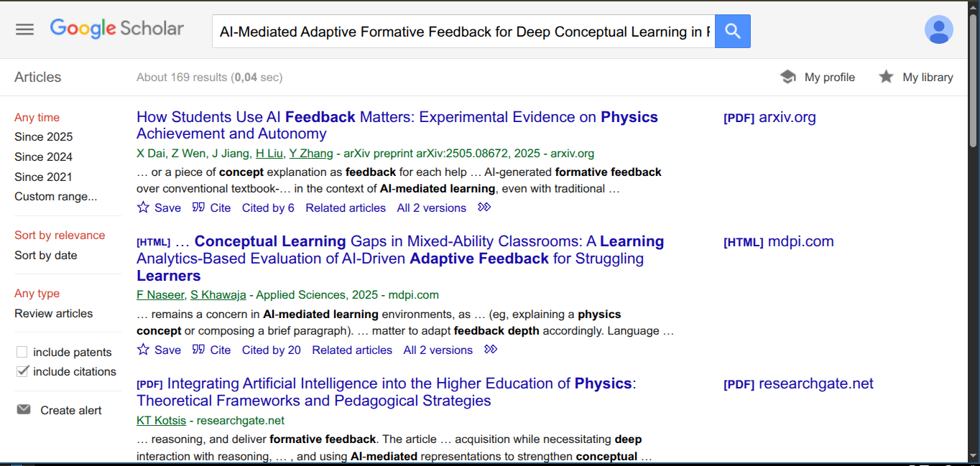Click the blue search magnifier button
The height and width of the screenshot is (466, 980).
pyautogui.click(x=733, y=31)
